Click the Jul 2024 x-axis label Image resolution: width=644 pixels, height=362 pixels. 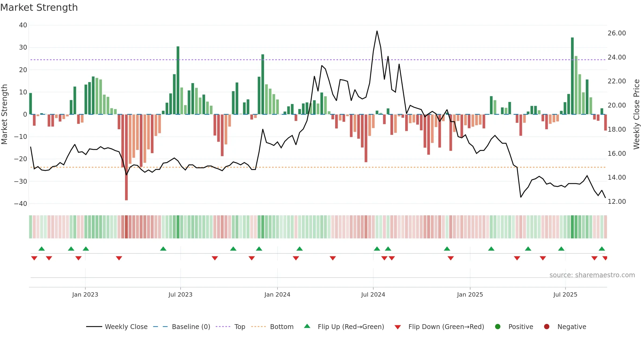coord(373,294)
